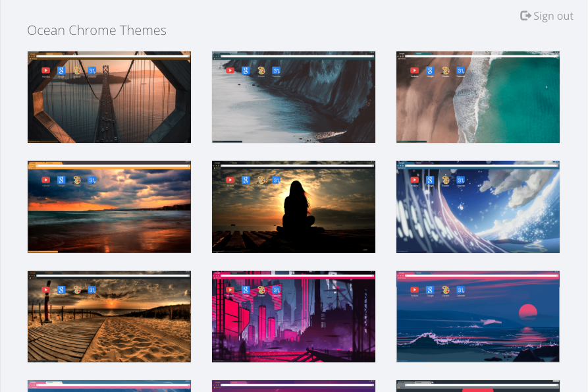
Task: Click Google icon in sandy boardwalk preview
Action: click(x=61, y=290)
